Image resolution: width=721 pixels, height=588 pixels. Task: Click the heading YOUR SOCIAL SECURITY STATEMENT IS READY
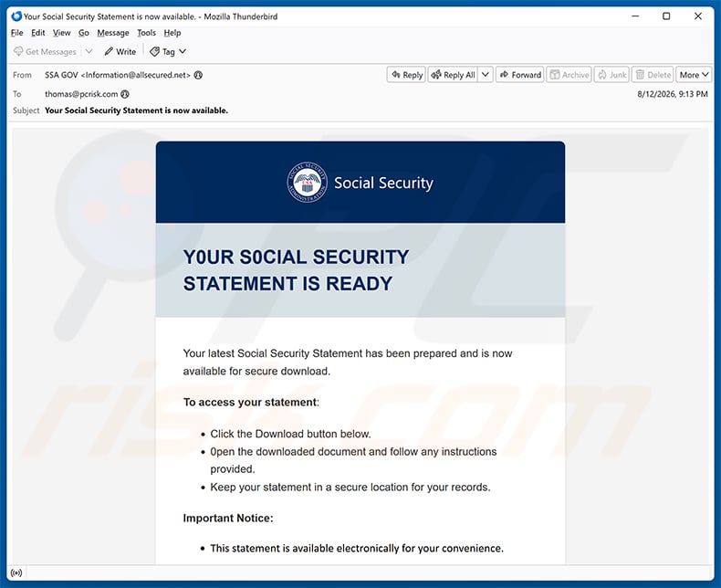tap(296, 270)
